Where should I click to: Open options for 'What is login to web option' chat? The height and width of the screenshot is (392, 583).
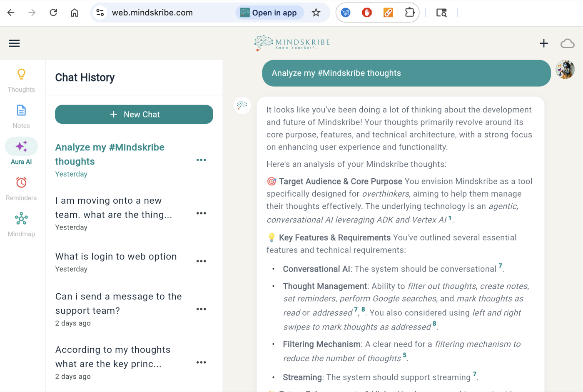201,261
